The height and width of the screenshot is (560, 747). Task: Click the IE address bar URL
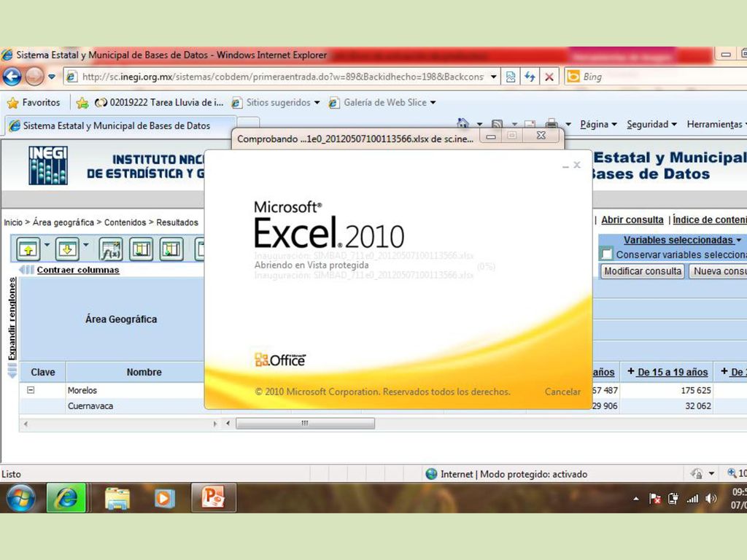point(282,77)
